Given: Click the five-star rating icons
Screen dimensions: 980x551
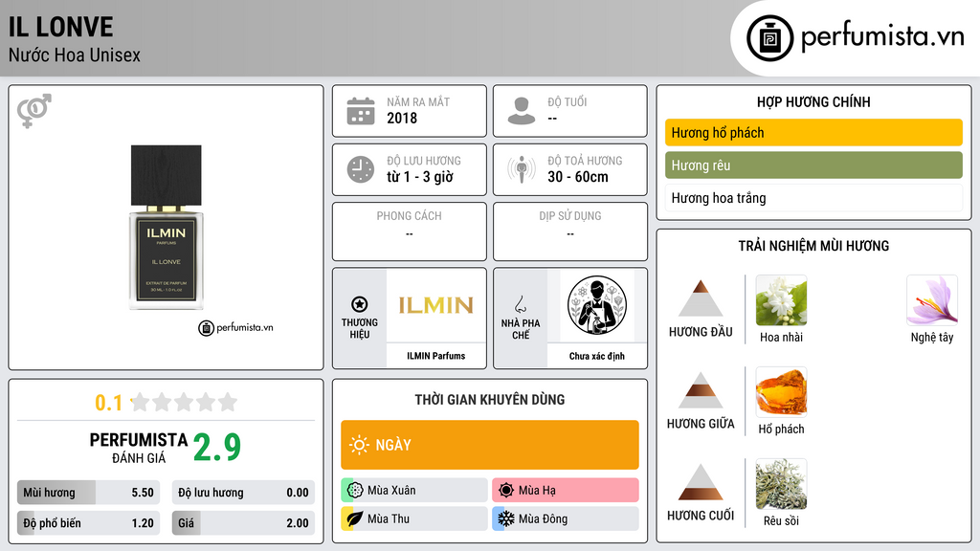Looking at the screenshot, I should coord(184,402).
